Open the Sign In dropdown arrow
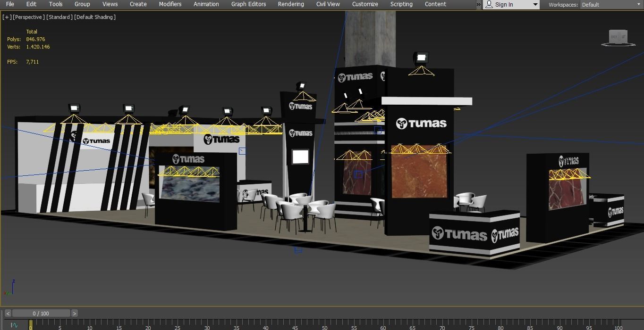The height and width of the screenshot is (330, 644). [x=535, y=5]
